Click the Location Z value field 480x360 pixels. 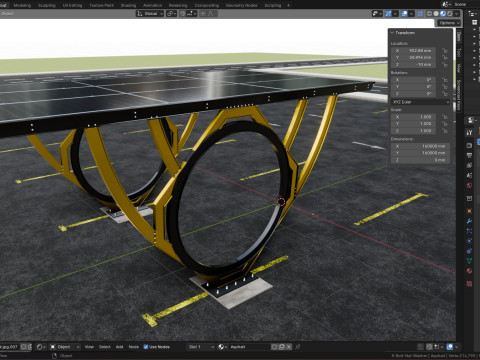click(414, 64)
